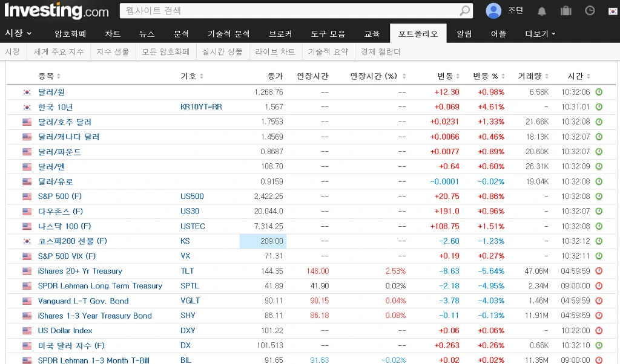620x364 pixels.
Task: Click red clock icon in DXY row
Action: point(599,331)
